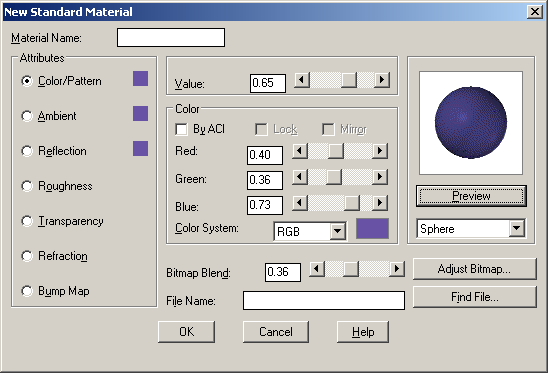Click the Green slider left arrow
The width and height of the screenshot is (548, 373).
(x=300, y=177)
